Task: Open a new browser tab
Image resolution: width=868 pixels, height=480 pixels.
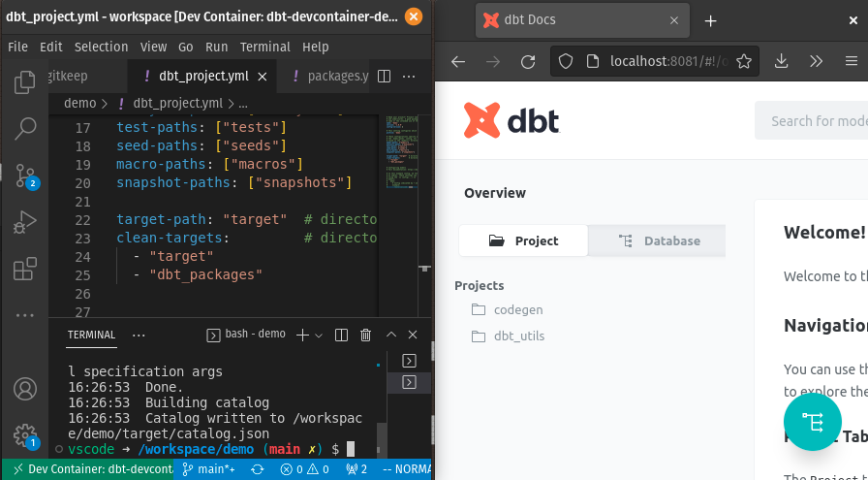Action: point(710,21)
